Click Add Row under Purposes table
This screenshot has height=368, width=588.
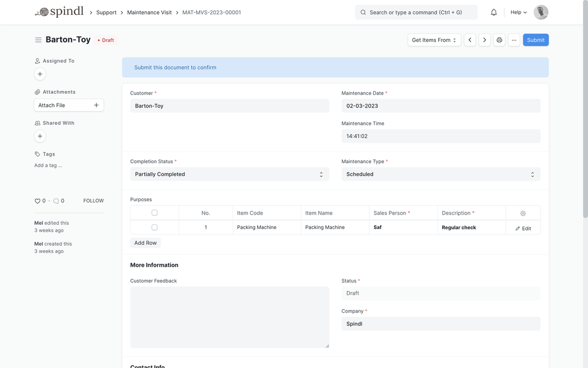pyautogui.click(x=145, y=243)
